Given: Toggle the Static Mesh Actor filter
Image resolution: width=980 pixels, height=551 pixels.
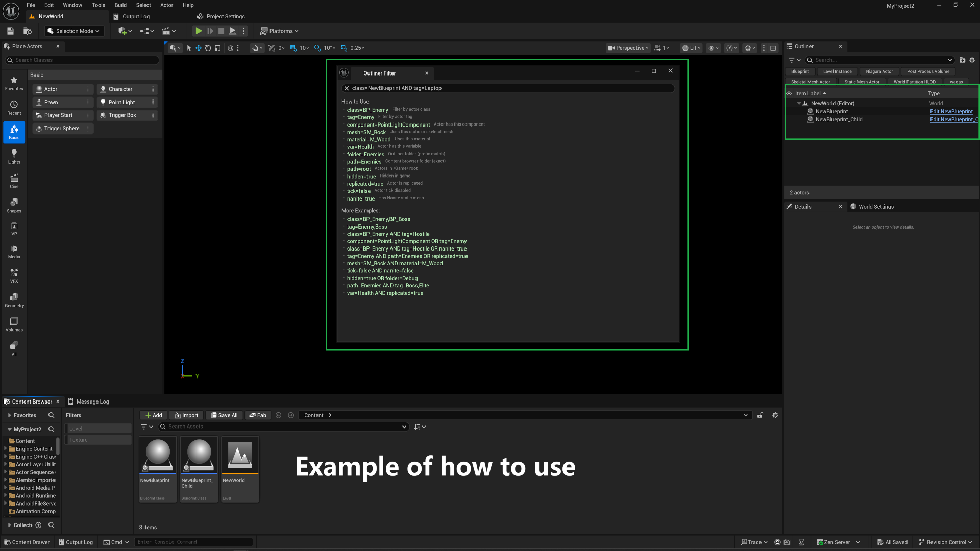Looking at the screenshot, I should (862, 82).
